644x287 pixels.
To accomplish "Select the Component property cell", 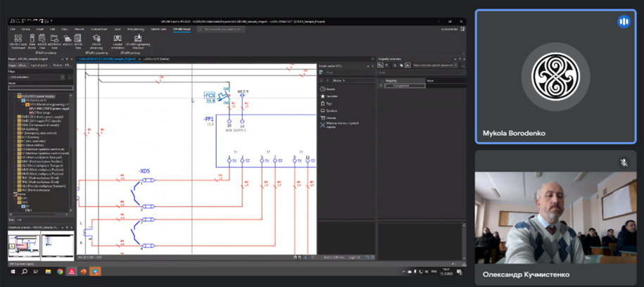I will [x=405, y=86].
